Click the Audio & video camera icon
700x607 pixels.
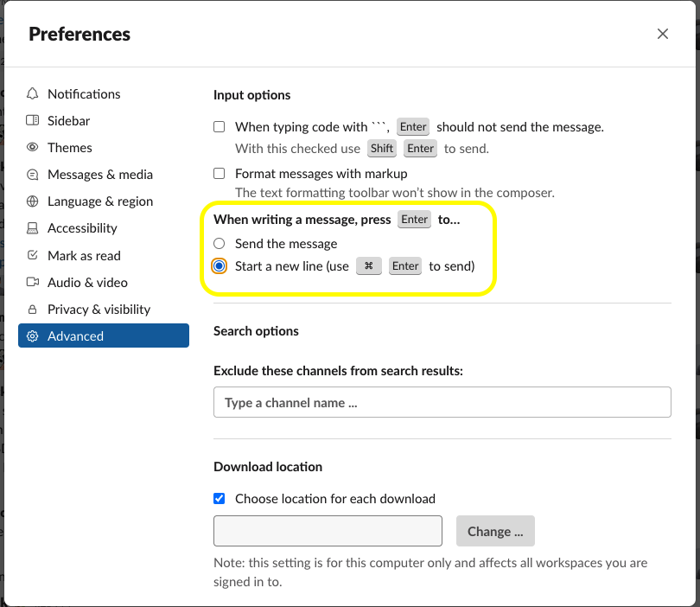tap(33, 282)
